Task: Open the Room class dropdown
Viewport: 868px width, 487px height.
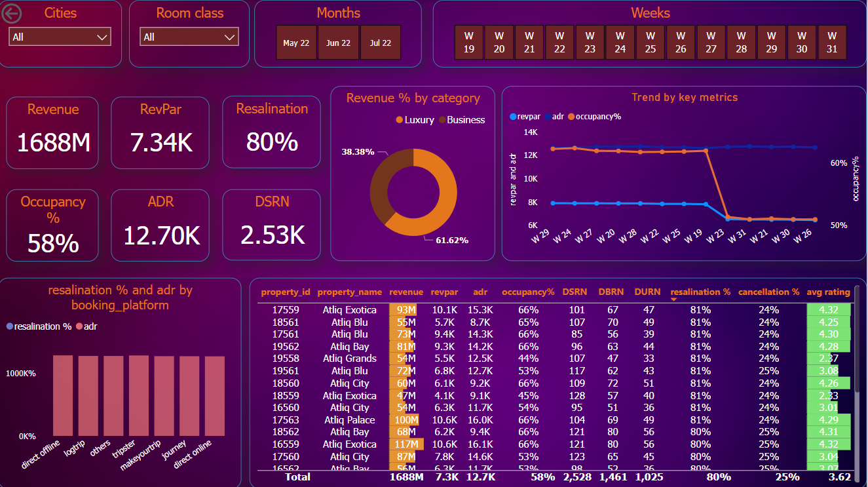Action: point(190,37)
